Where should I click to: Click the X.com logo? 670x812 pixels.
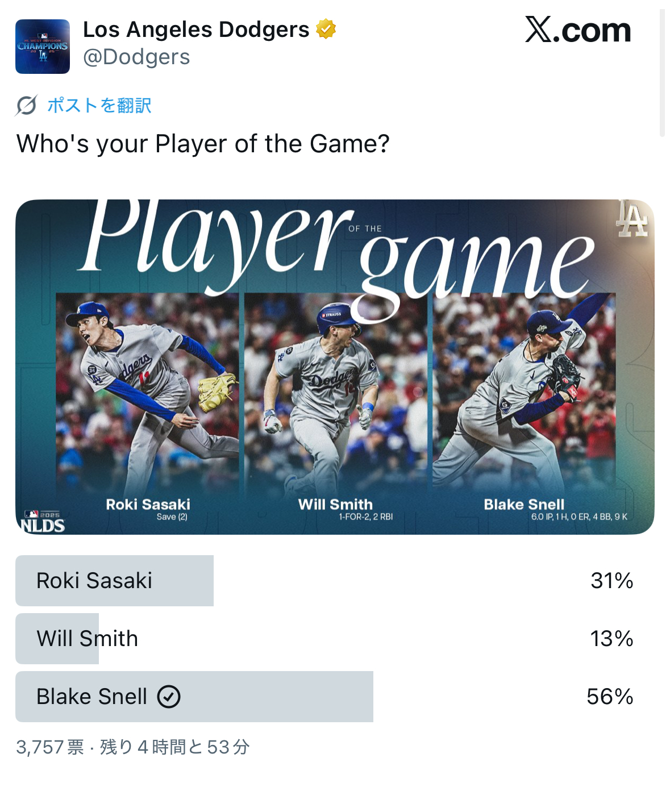pyautogui.click(x=577, y=30)
